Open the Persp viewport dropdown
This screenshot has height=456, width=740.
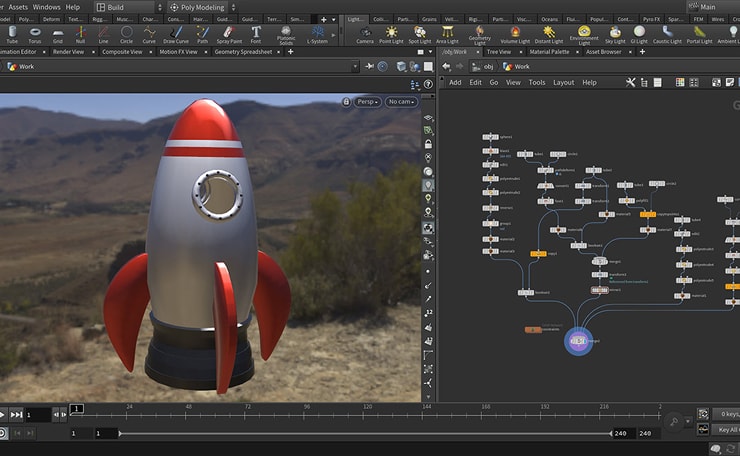(x=367, y=101)
